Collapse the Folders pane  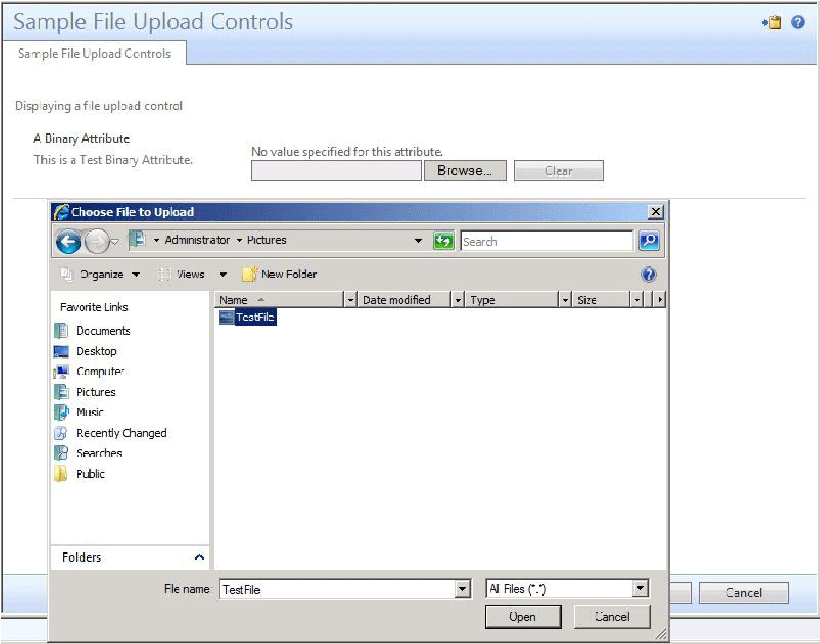pyautogui.click(x=200, y=557)
